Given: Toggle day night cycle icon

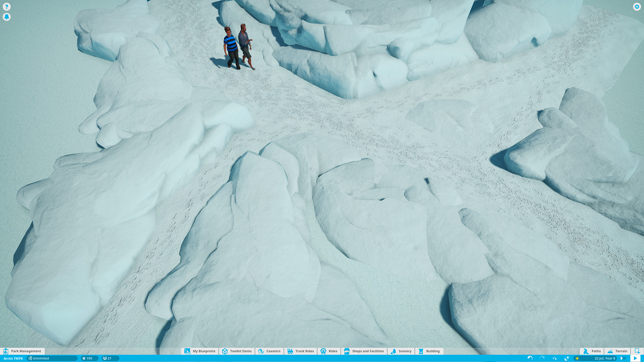Looking at the screenshot, I should coord(567,358).
